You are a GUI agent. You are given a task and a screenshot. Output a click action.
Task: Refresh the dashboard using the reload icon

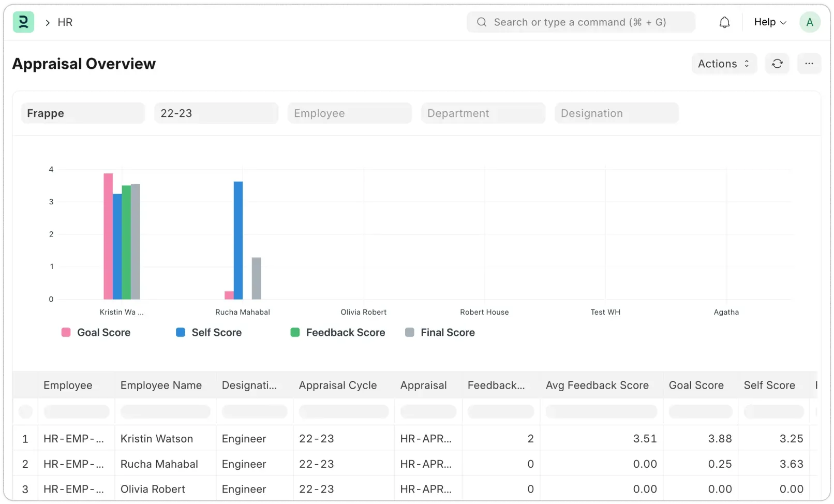tap(778, 64)
